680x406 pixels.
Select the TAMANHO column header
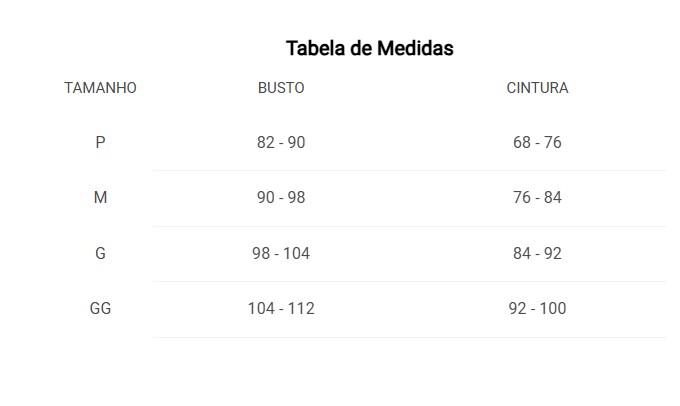pyautogui.click(x=100, y=88)
